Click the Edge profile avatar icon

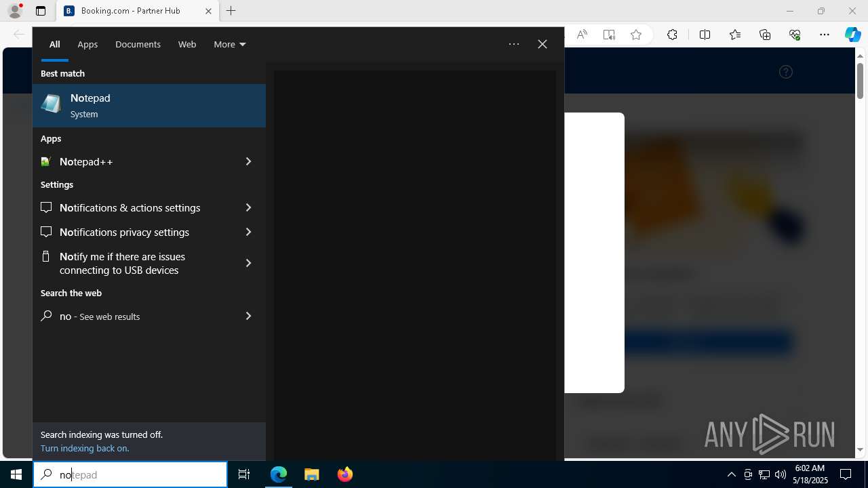click(x=15, y=11)
